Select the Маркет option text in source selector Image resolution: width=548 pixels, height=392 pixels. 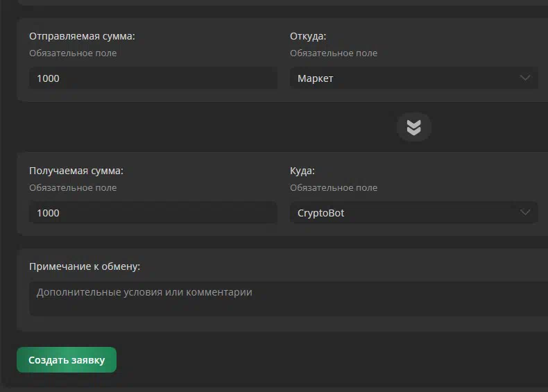[315, 78]
